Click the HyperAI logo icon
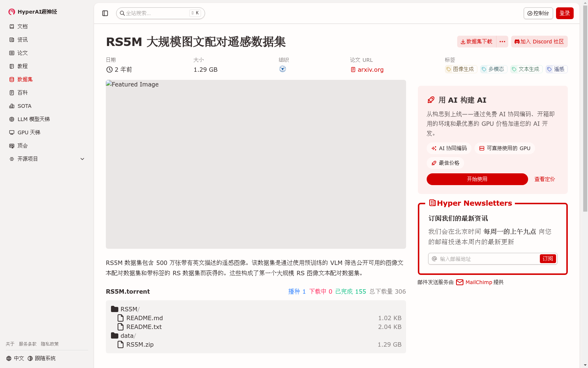Viewport: 588px width, 368px height. [11, 11]
